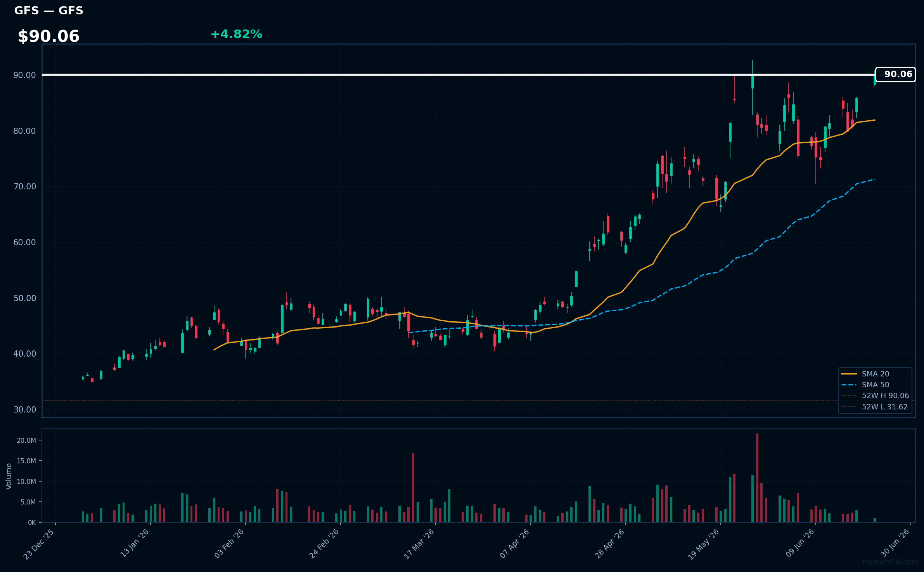
Task: Click the "28 Apr '26" date label
Action: tap(610, 544)
